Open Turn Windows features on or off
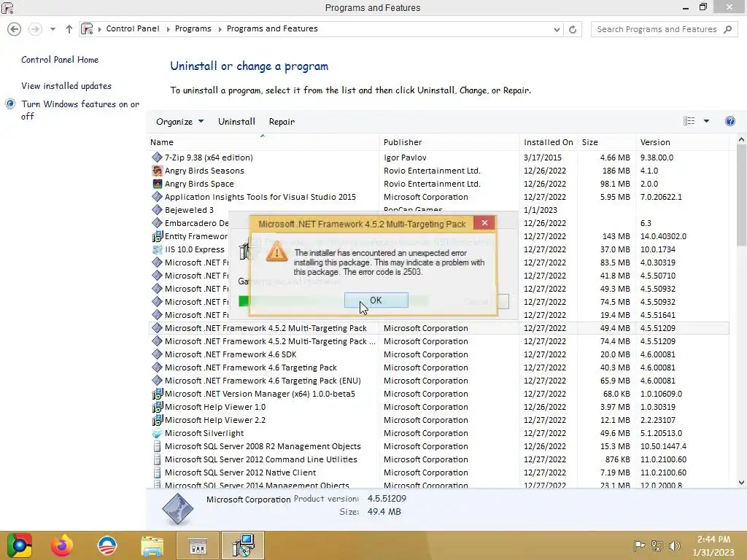The width and height of the screenshot is (747, 560). 80,110
